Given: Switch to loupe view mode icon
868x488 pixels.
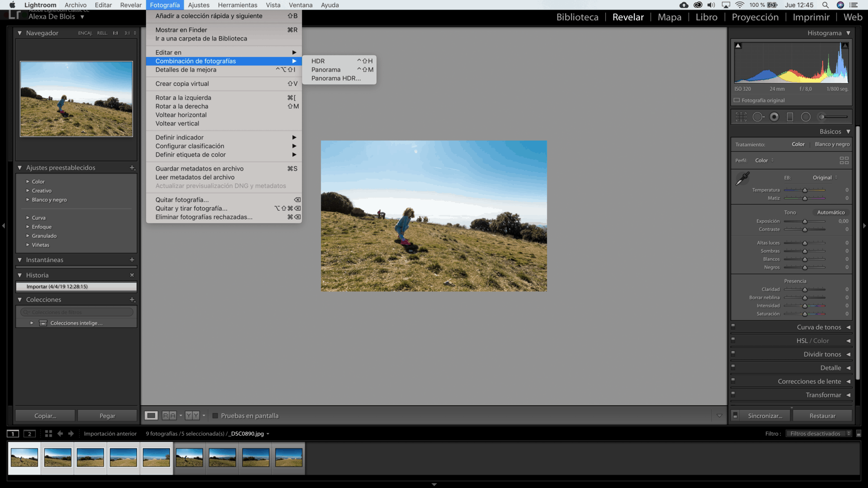Looking at the screenshot, I should [x=151, y=416].
